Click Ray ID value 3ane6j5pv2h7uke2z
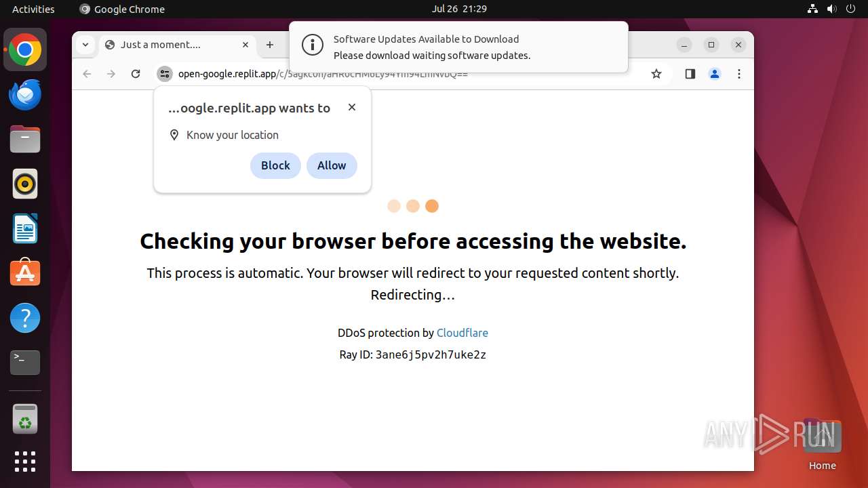 click(x=431, y=354)
